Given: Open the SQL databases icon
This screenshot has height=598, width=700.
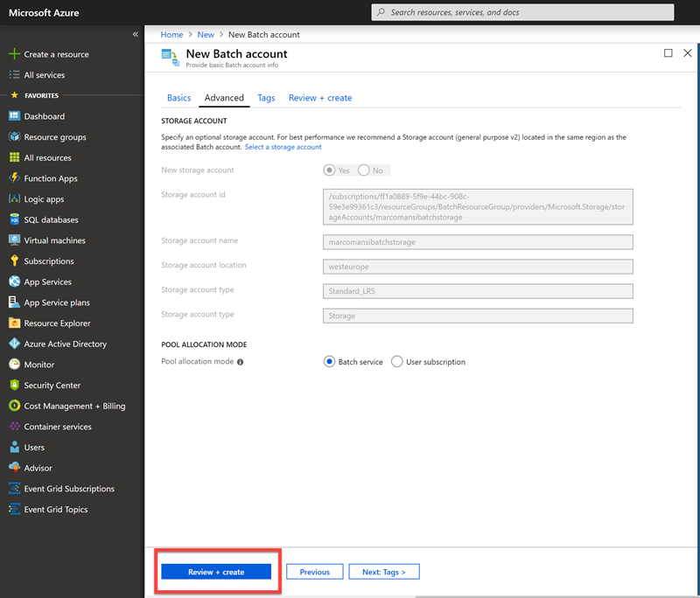Looking at the screenshot, I should [14, 219].
